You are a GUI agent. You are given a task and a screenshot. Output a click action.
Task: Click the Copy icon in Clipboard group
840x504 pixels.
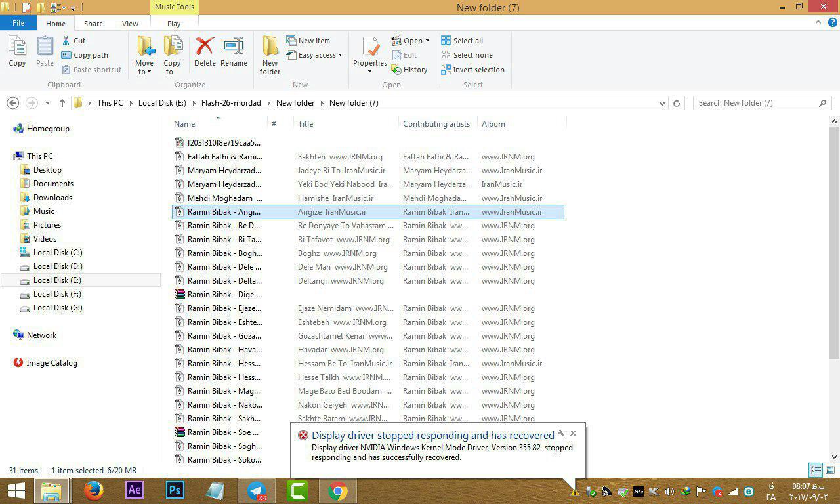point(17,52)
